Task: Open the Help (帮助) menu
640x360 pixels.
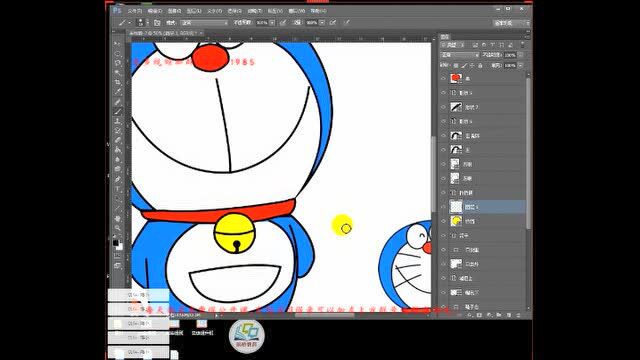Action: point(318,11)
